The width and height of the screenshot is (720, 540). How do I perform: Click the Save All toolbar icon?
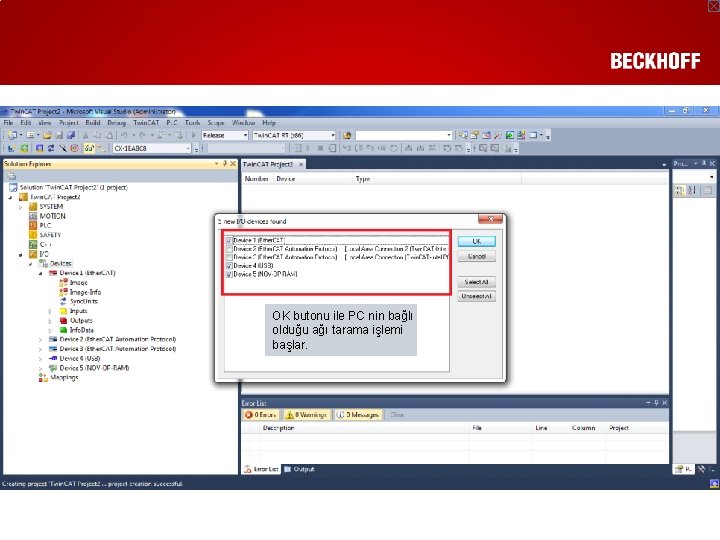click(71, 135)
